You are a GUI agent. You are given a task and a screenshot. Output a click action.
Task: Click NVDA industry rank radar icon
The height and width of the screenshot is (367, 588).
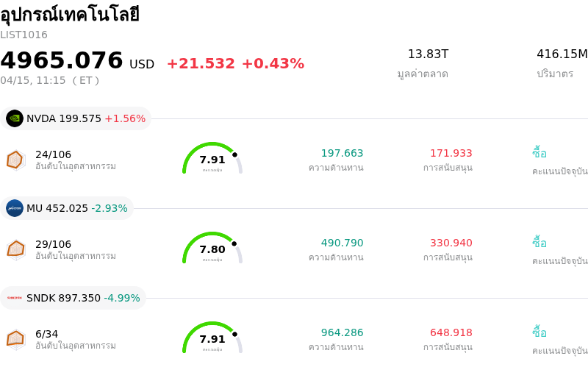click(x=15, y=160)
